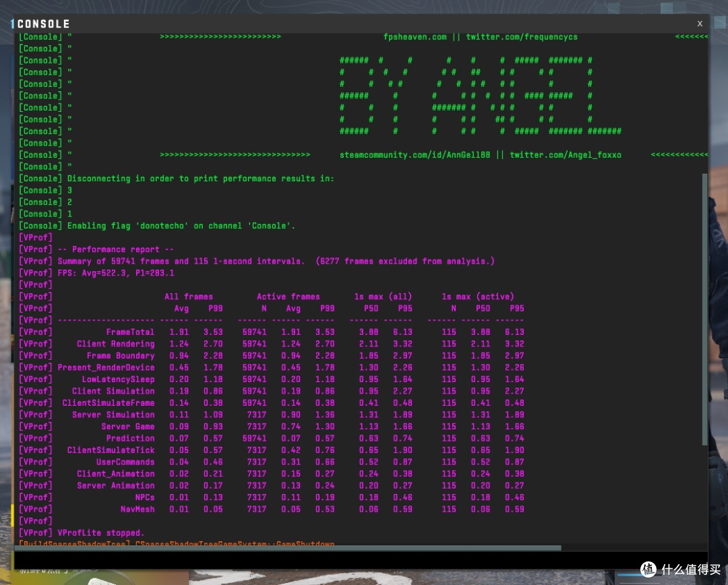Image resolution: width=728 pixels, height=585 pixels.
Task: Click the '1s max (all)' column header
Action: click(x=383, y=297)
